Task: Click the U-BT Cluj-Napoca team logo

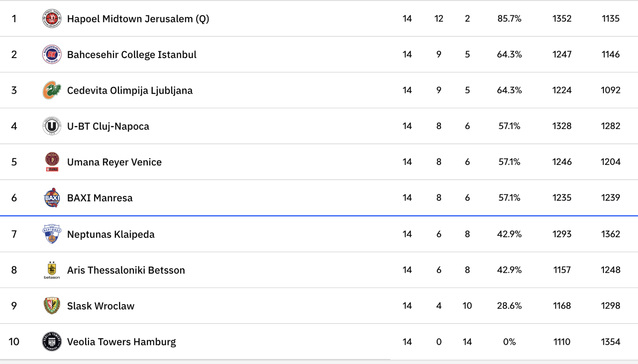Action: pyautogui.click(x=52, y=126)
